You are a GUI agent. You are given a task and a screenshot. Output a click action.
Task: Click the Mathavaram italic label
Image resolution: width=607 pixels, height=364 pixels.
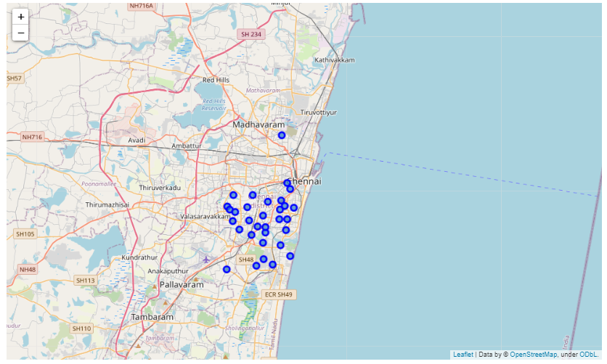(x=264, y=91)
